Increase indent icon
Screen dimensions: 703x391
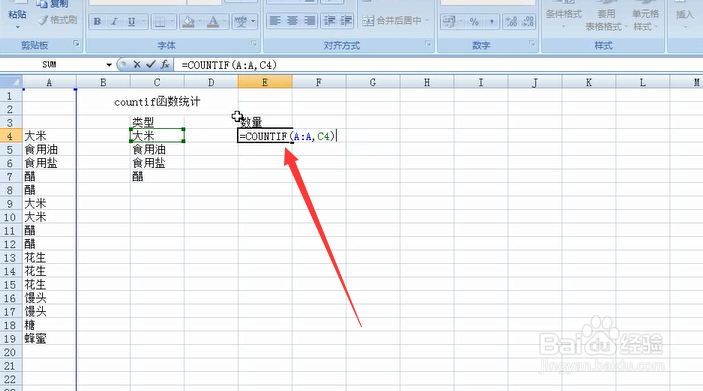(x=346, y=21)
